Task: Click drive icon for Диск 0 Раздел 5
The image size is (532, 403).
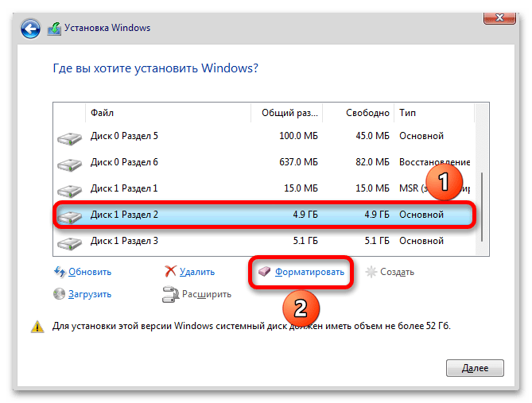Action: [x=69, y=138]
